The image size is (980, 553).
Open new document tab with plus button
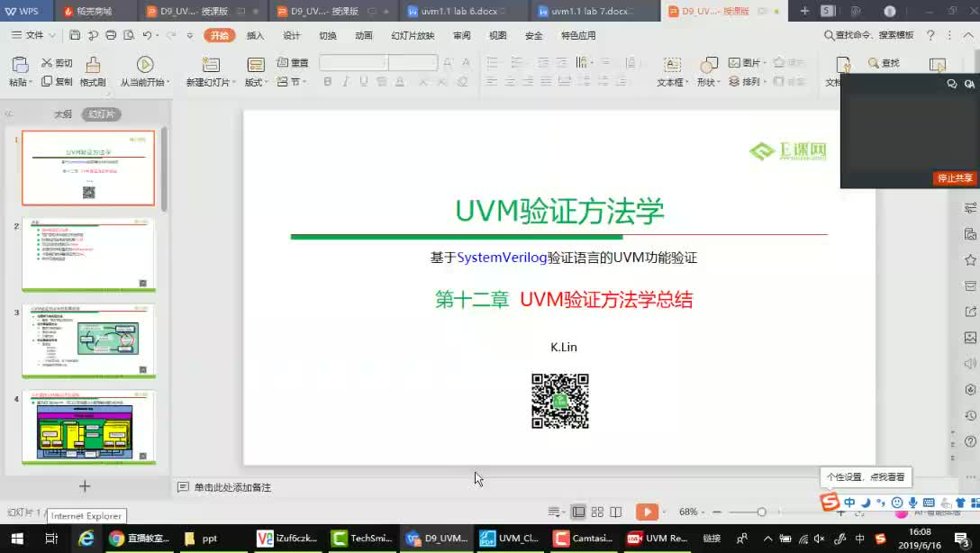[804, 11]
